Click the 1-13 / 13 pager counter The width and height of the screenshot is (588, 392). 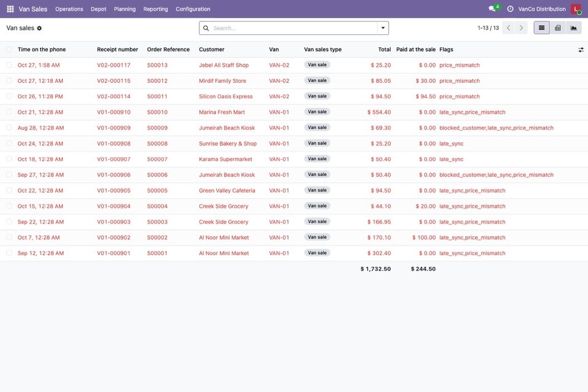pyautogui.click(x=488, y=28)
